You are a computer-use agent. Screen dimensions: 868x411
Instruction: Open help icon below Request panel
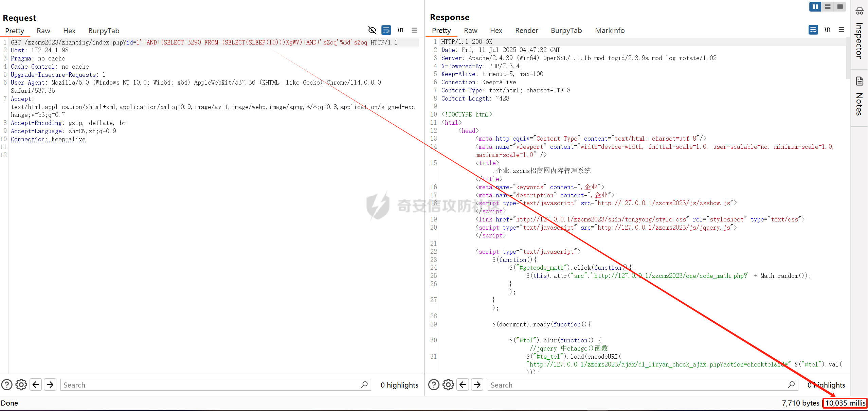[7, 385]
